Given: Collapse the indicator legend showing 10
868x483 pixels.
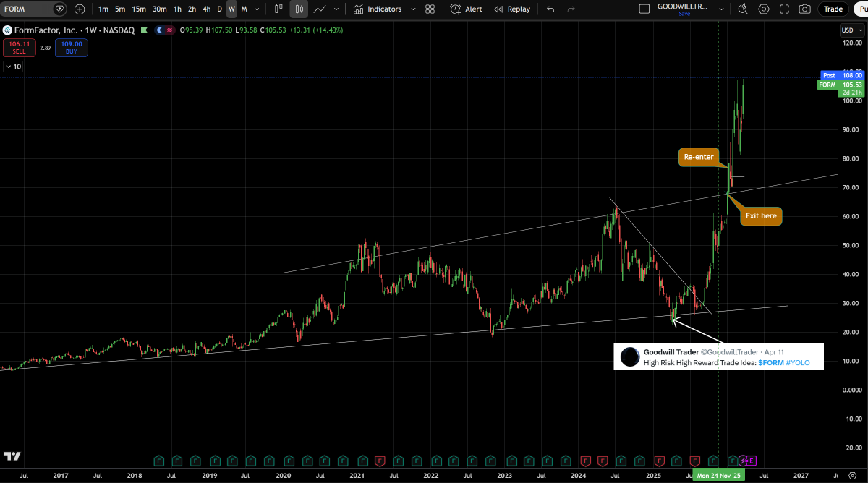Looking at the screenshot, I should (x=13, y=67).
